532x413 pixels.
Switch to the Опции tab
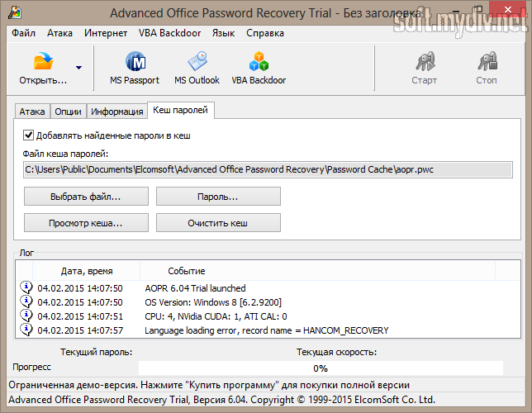(x=69, y=112)
